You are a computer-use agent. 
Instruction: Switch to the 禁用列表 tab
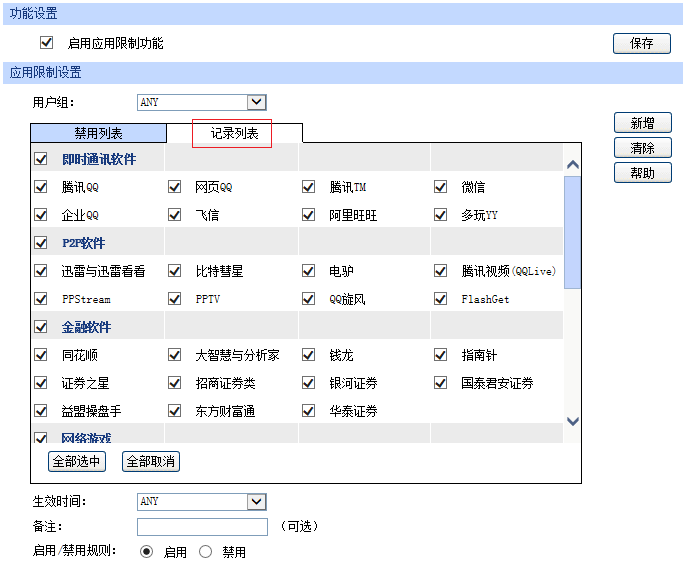click(98, 134)
